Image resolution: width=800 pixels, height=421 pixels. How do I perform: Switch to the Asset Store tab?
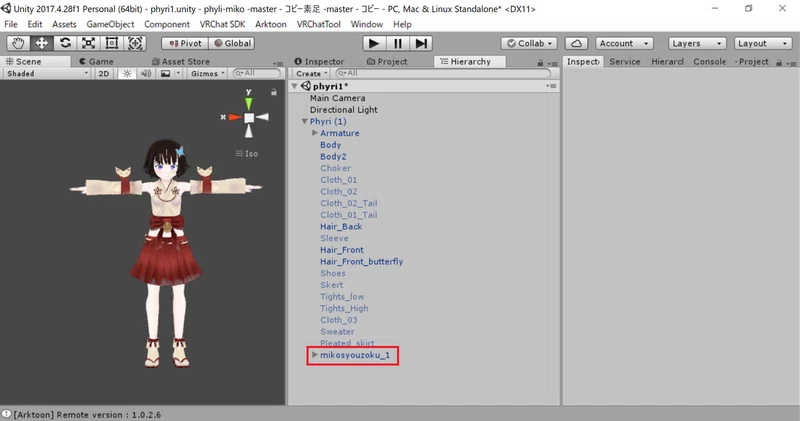click(181, 61)
